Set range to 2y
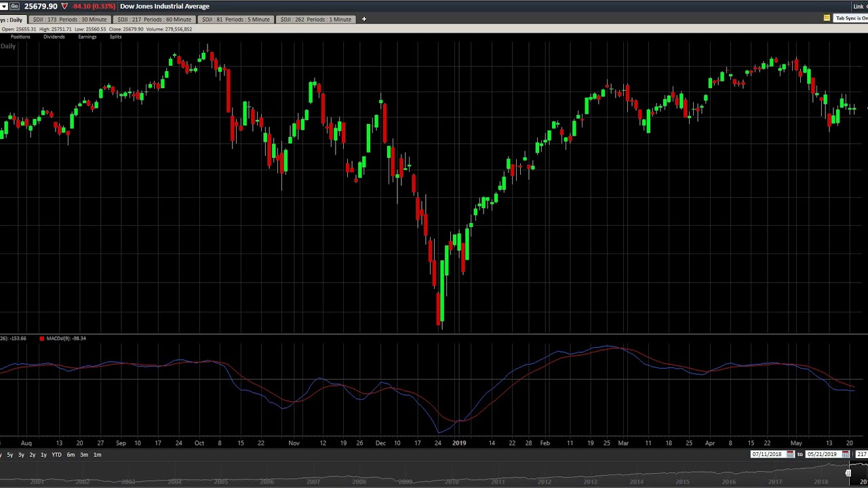868x488 pixels. 32,455
